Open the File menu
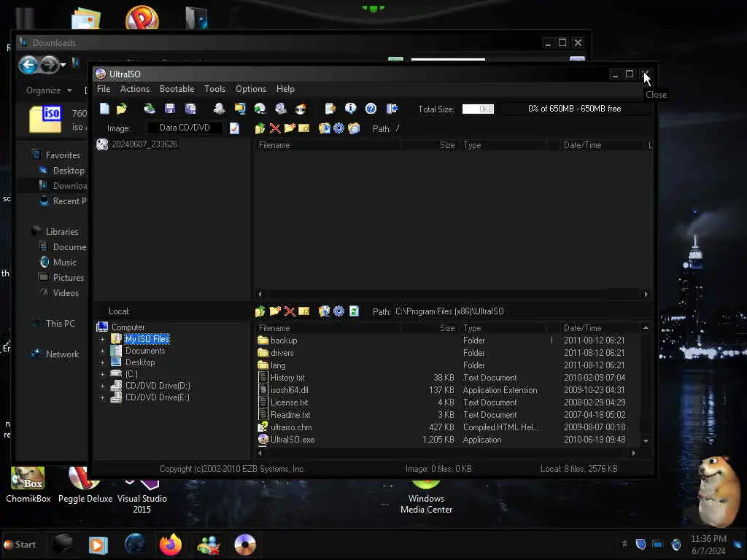This screenshot has width=747, height=560. tap(104, 89)
